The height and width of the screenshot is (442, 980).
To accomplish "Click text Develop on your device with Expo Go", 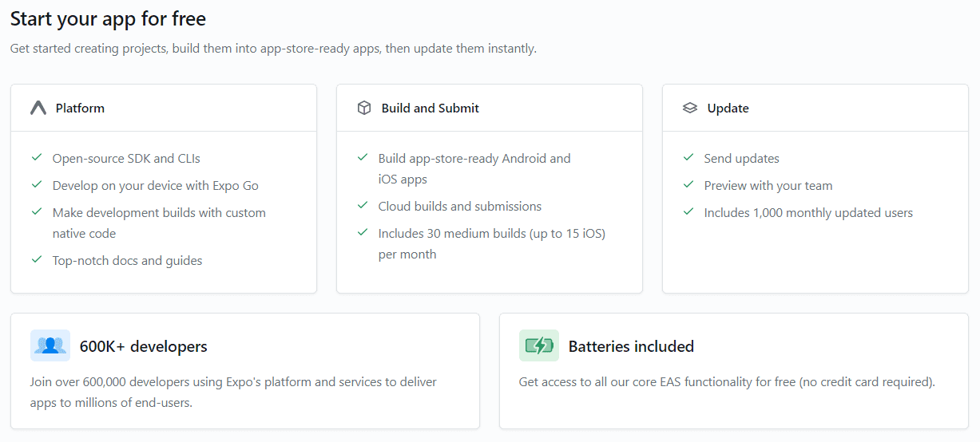I will (156, 186).
